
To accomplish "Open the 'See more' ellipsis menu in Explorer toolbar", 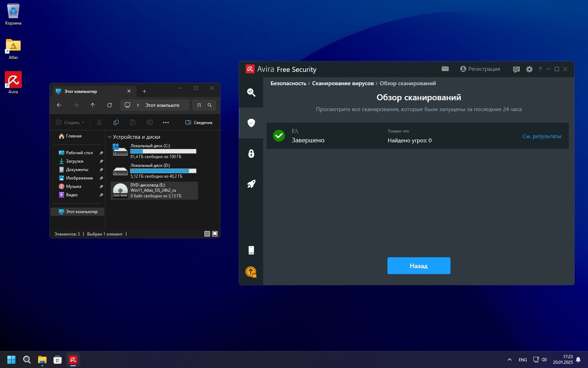I will click(x=166, y=123).
